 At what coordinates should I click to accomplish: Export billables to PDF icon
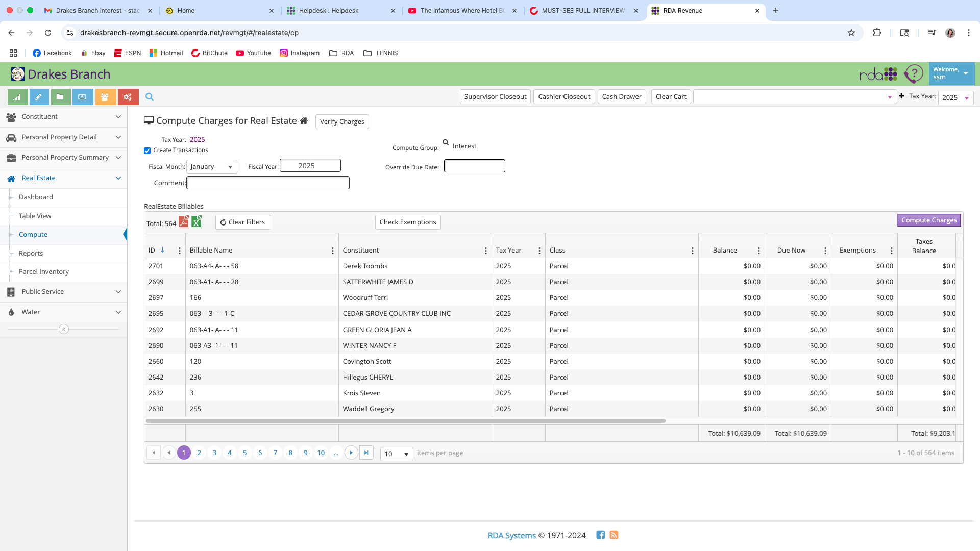184,222
